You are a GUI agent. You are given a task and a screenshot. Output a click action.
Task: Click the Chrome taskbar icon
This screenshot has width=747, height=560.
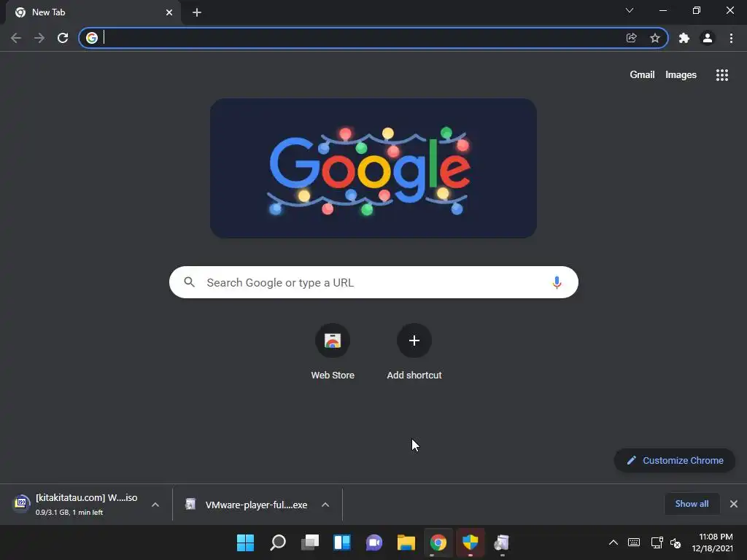438,542
